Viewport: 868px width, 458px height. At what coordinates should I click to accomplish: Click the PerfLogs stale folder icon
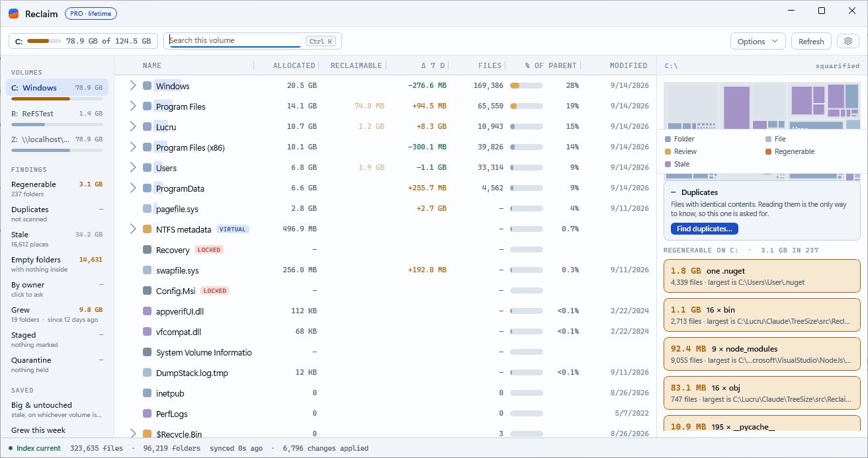pyautogui.click(x=148, y=414)
